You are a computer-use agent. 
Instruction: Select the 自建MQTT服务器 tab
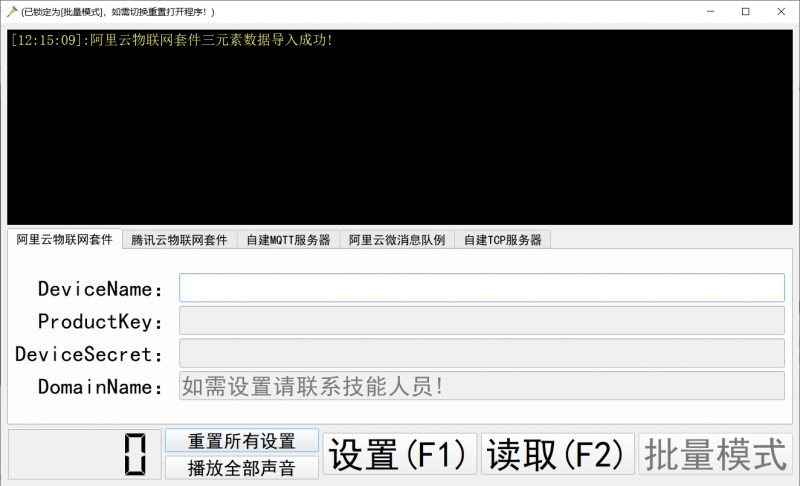click(288, 240)
